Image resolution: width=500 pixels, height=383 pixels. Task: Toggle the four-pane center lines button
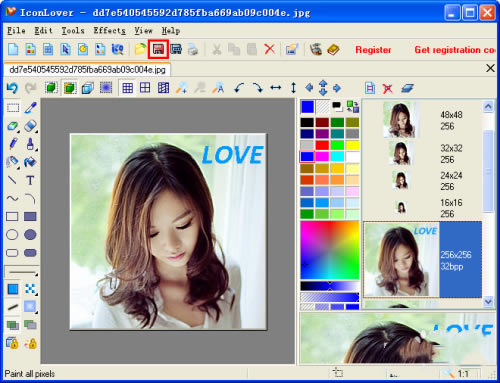(145, 88)
